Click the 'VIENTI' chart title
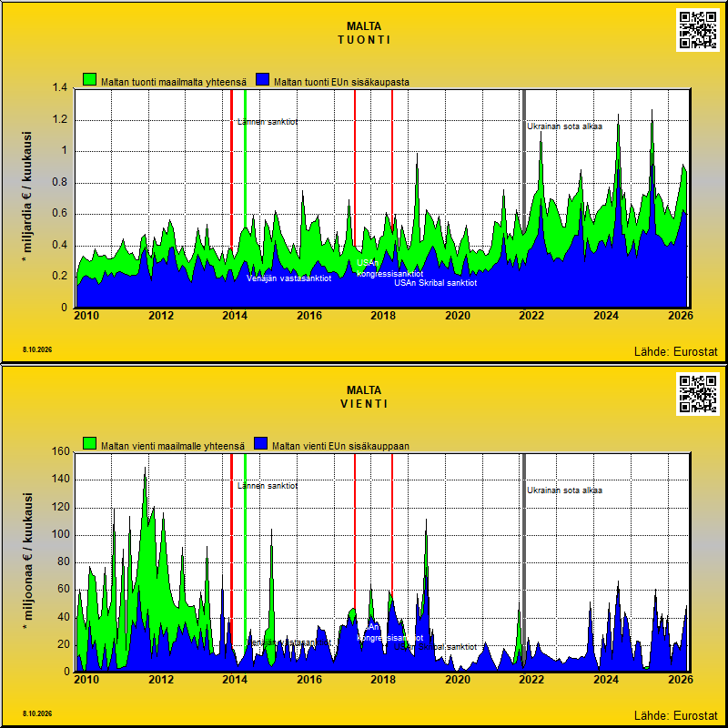The width and height of the screenshot is (728, 728). click(364, 404)
